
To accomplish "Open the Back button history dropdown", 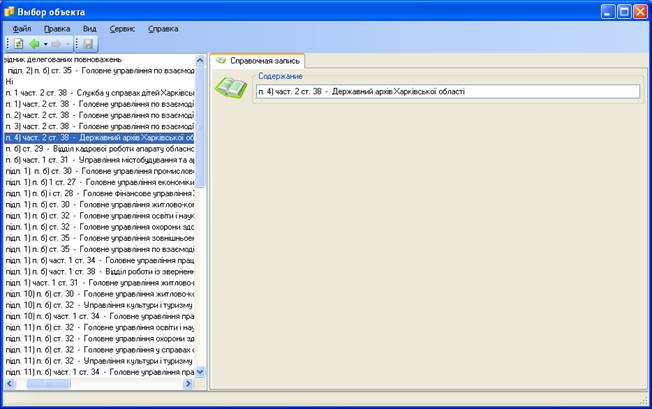I will (45, 45).
